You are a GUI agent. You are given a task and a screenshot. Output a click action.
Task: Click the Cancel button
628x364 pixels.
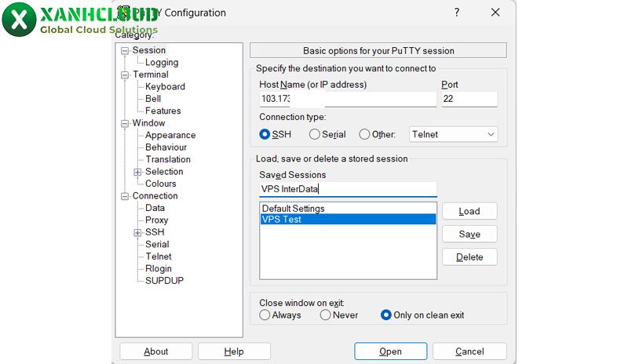(469, 351)
